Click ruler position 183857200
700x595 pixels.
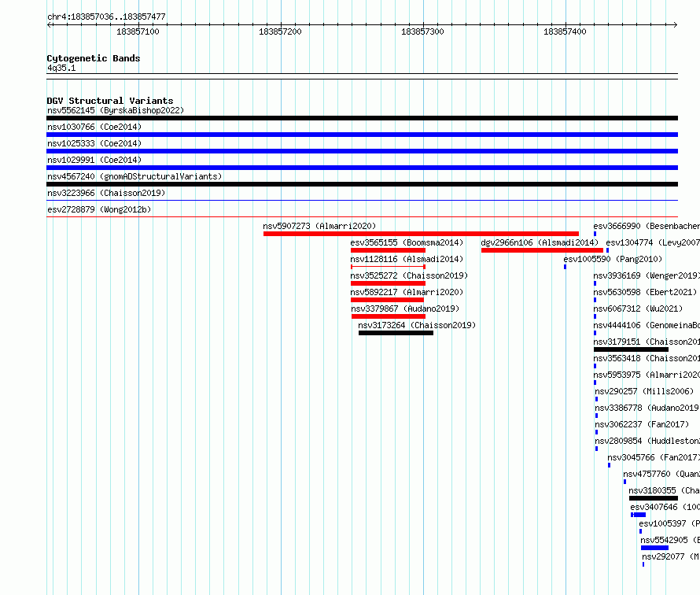pos(280,31)
